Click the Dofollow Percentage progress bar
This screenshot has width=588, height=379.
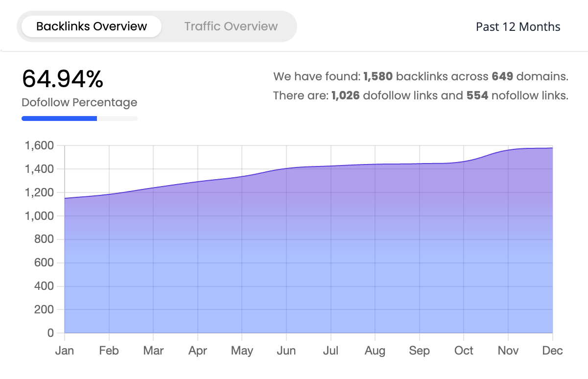[79, 118]
